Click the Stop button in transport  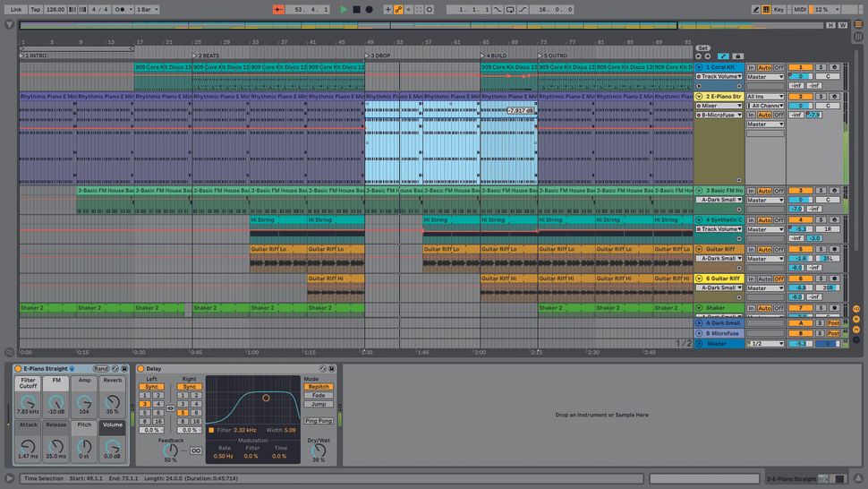(x=356, y=9)
